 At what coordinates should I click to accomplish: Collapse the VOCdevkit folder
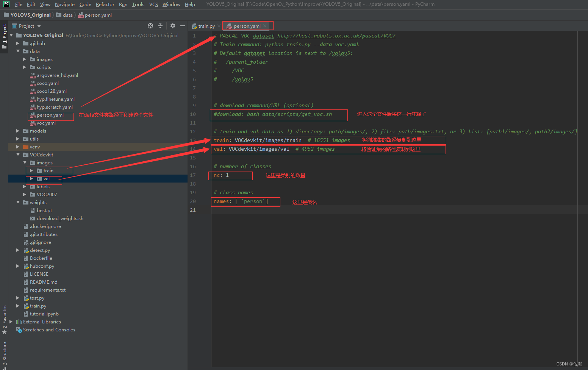[x=18, y=155]
